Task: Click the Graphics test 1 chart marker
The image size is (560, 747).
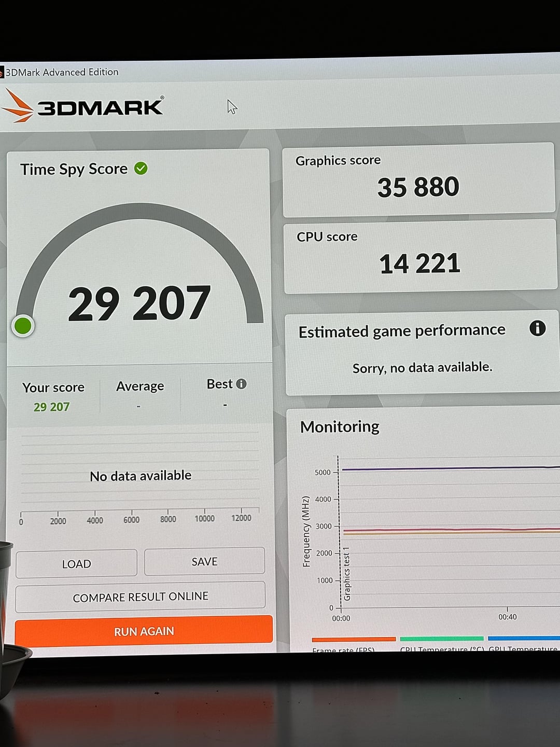Action: point(347,574)
